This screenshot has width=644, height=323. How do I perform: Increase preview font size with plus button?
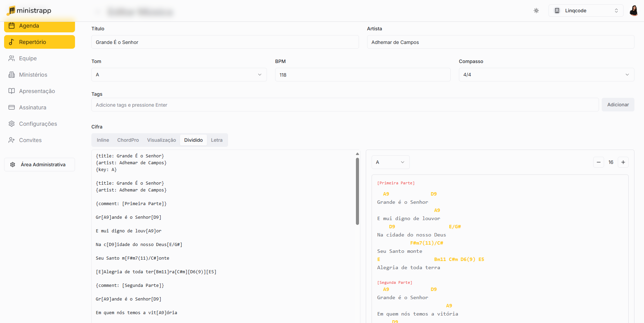tap(623, 162)
